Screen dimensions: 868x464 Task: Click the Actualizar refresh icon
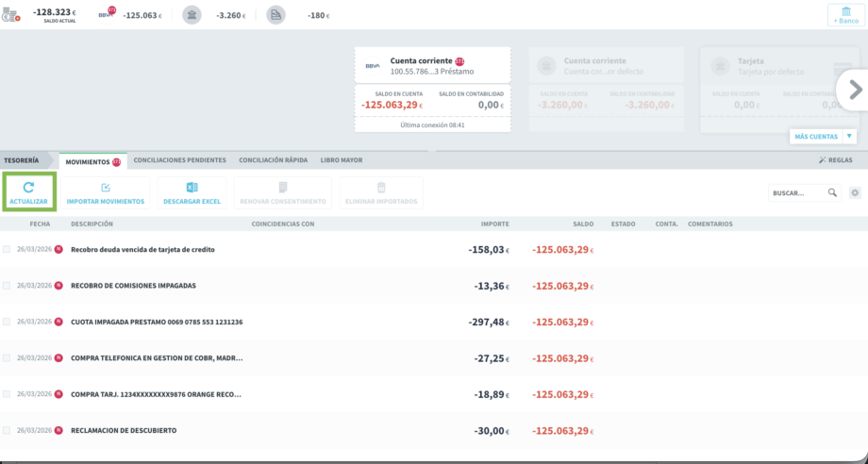coord(28,188)
